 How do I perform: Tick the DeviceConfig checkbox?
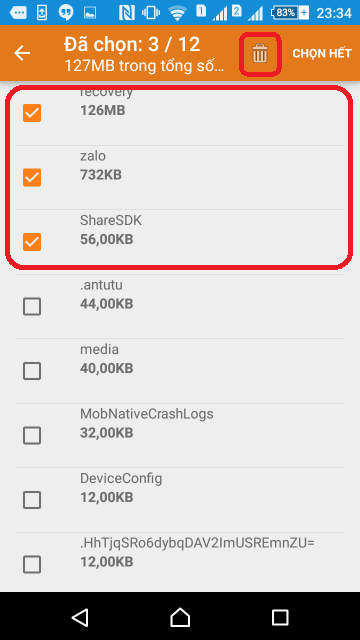(32, 500)
